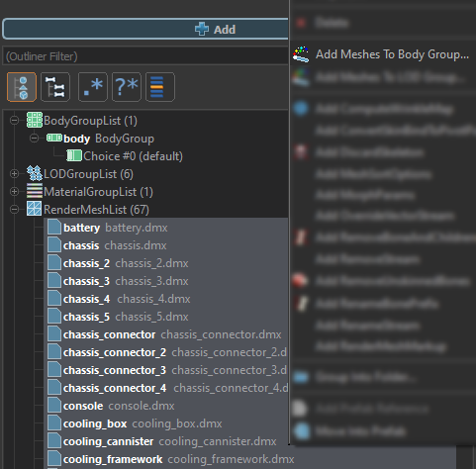Toggle the hierarchy view filter icon
This screenshot has width=476, height=469.
pos(22,87)
